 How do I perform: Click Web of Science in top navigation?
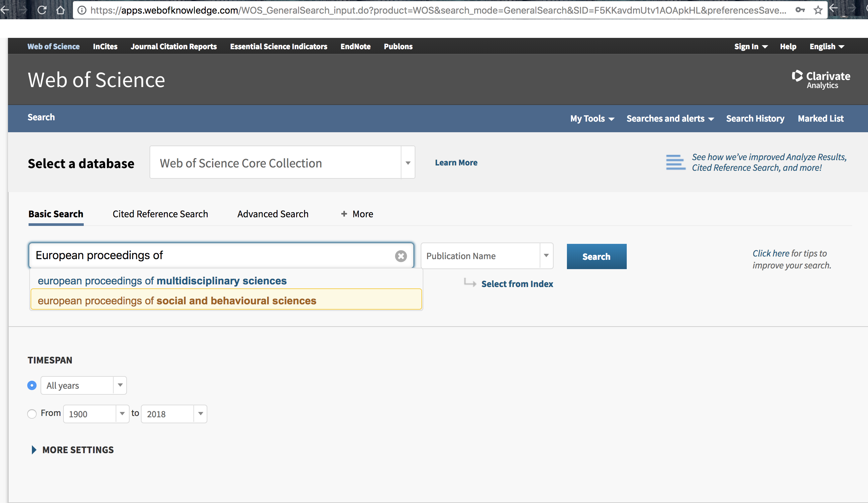click(x=54, y=47)
